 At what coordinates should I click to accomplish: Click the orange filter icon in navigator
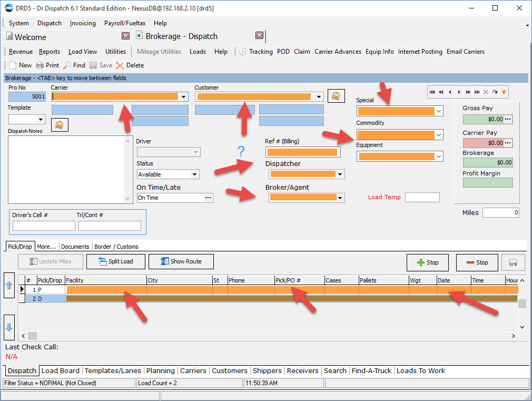504,92
